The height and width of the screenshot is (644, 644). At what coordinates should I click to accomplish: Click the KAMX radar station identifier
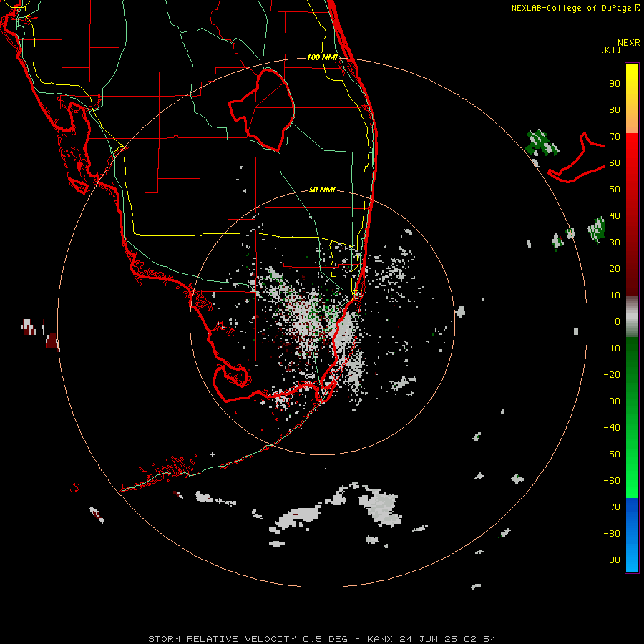[380, 639]
